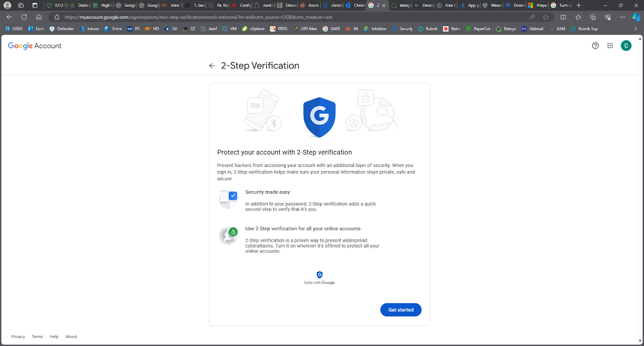Screen dimensions: 644x346
Task: Switch to the Weakr tab
Action: [x=492, y=5]
